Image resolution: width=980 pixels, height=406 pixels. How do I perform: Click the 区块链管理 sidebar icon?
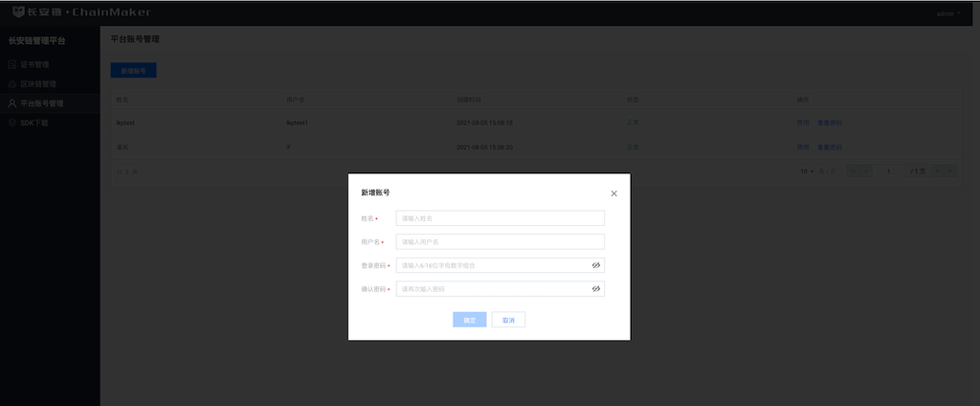pos(11,83)
